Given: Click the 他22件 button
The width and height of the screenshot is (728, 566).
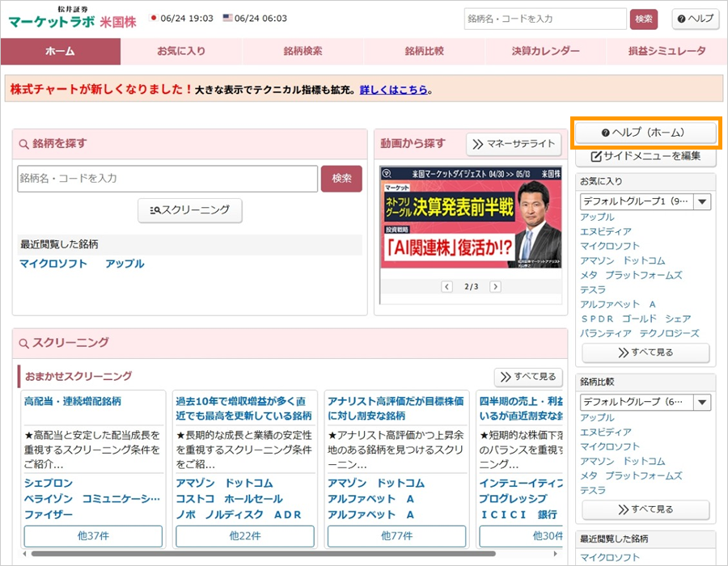Looking at the screenshot, I should coord(245,536).
